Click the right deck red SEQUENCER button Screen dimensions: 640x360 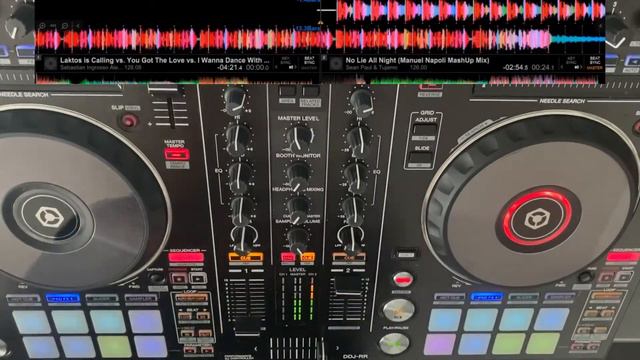pos(622,257)
